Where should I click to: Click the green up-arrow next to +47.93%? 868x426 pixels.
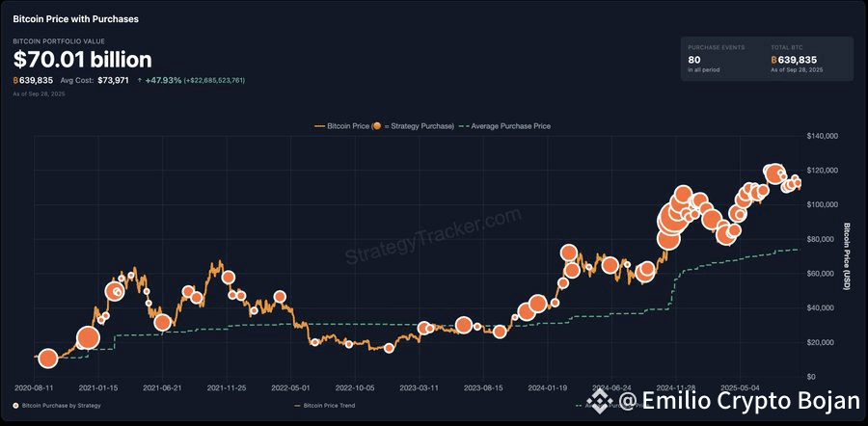[x=139, y=80]
